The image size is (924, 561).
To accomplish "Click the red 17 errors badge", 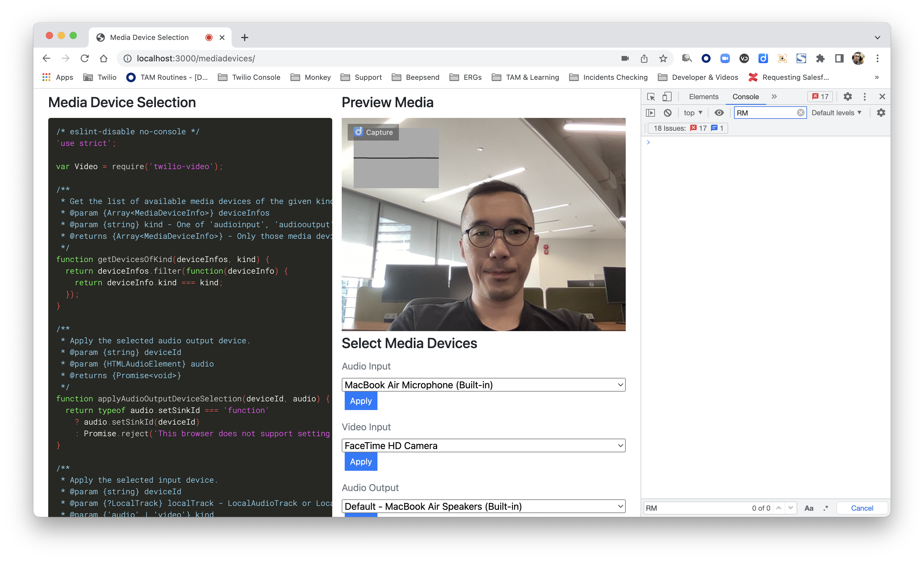I will pos(820,96).
